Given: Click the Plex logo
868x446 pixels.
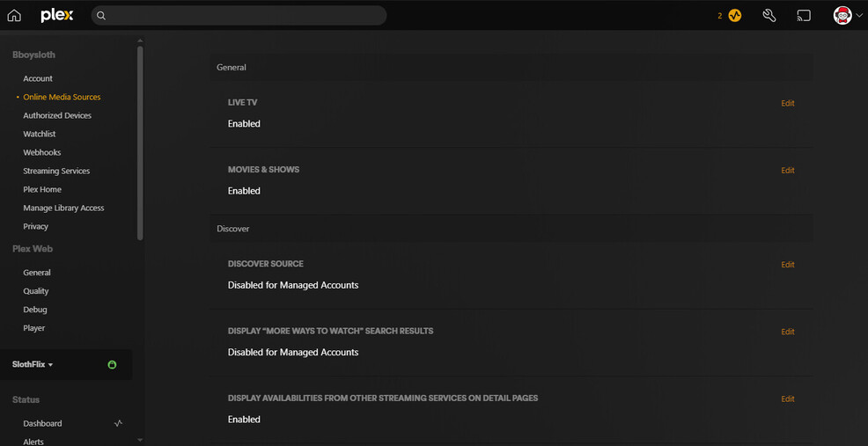Looking at the screenshot, I should (56, 16).
